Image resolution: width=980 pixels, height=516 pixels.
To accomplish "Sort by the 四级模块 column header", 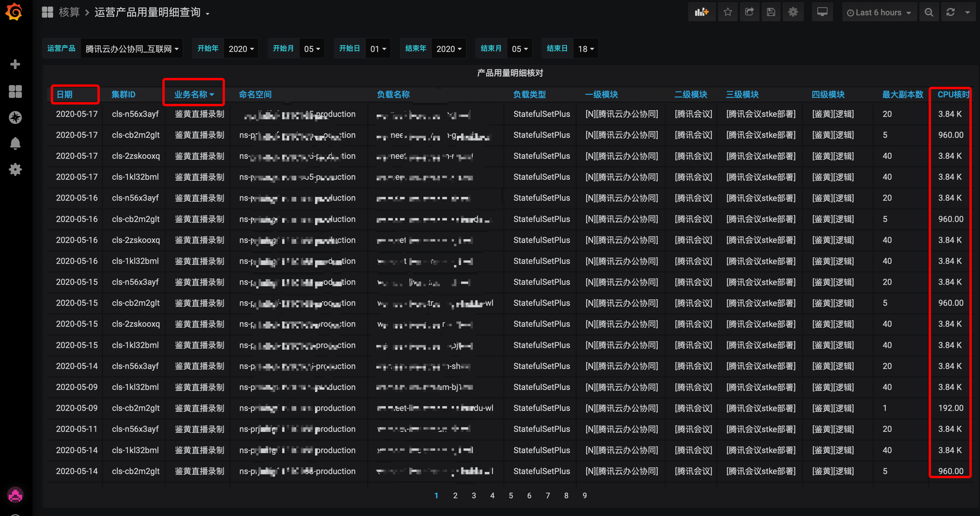I will (828, 94).
